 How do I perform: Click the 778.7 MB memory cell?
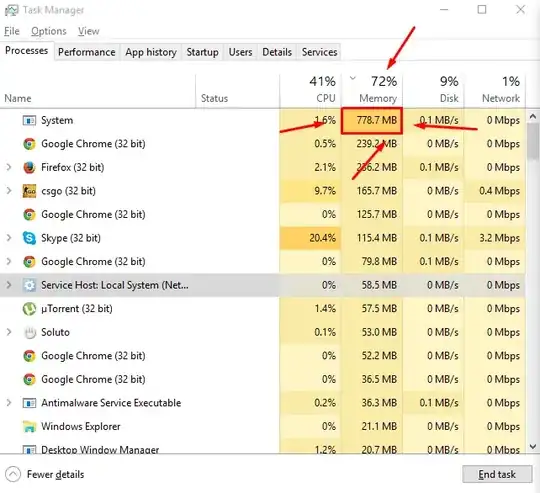372,120
